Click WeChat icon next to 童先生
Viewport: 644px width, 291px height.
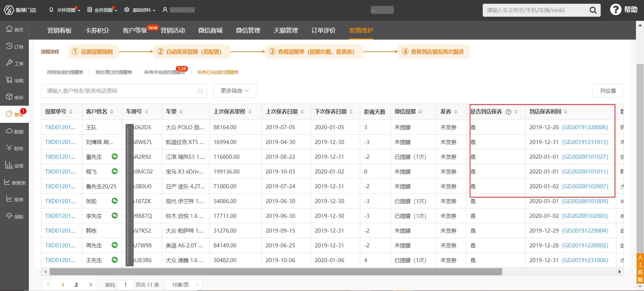(x=115, y=156)
